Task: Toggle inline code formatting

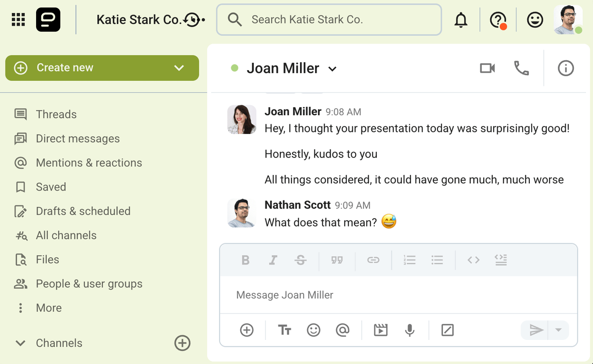Action: 474,260
